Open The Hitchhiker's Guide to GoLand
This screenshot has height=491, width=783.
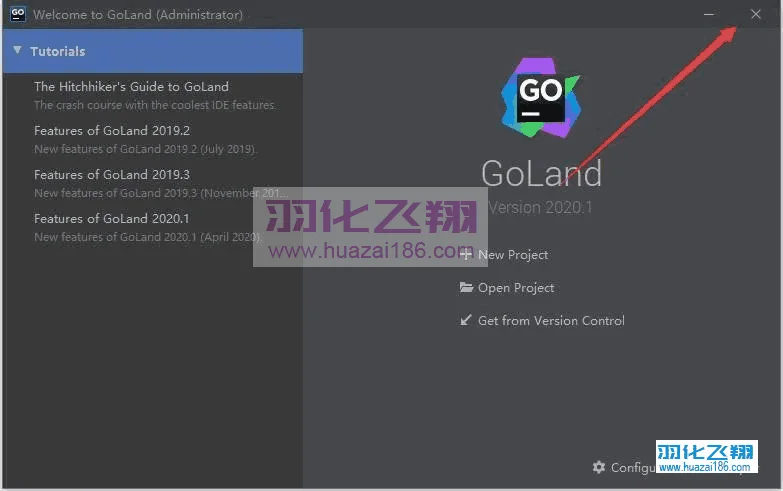click(131, 86)
